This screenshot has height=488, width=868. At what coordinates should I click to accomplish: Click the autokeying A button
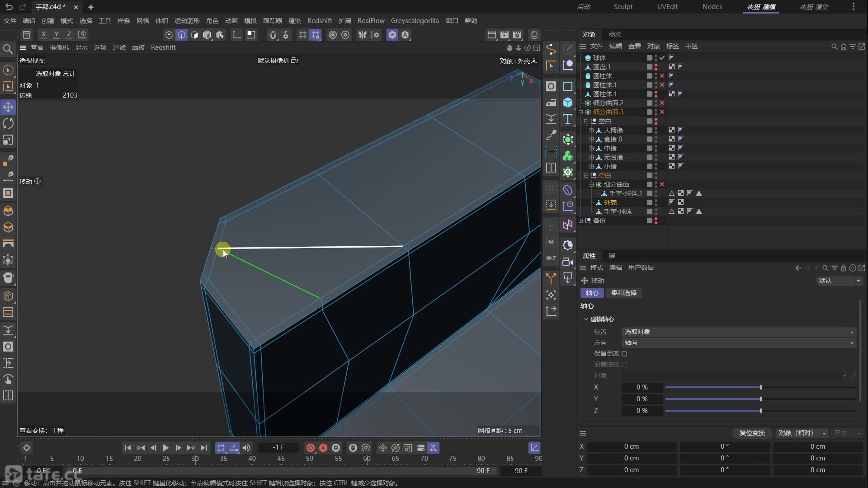click(x=323, y=448)
